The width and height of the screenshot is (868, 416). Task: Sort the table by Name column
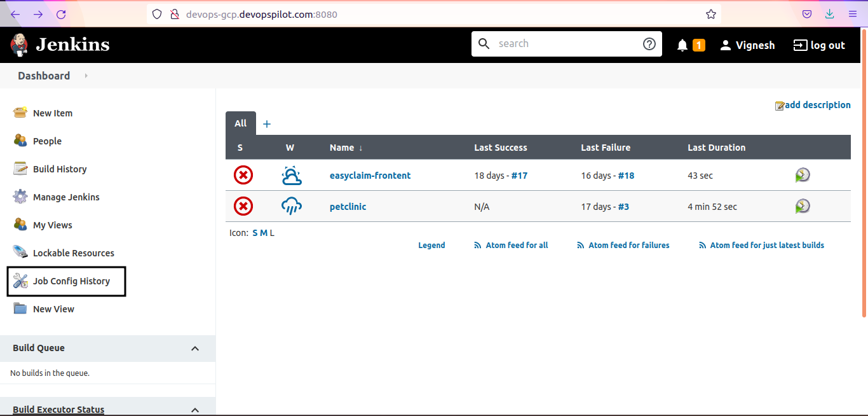[x=346, y=148]
